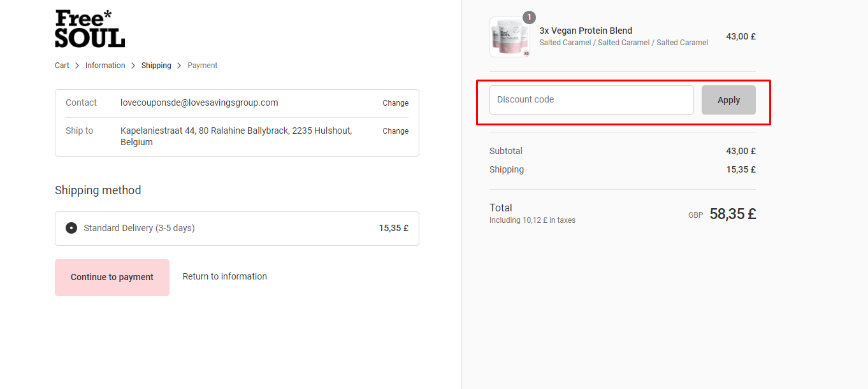Click the chevron before Payment breadcrumb
The image size is (868, 389).
(179, 66)
